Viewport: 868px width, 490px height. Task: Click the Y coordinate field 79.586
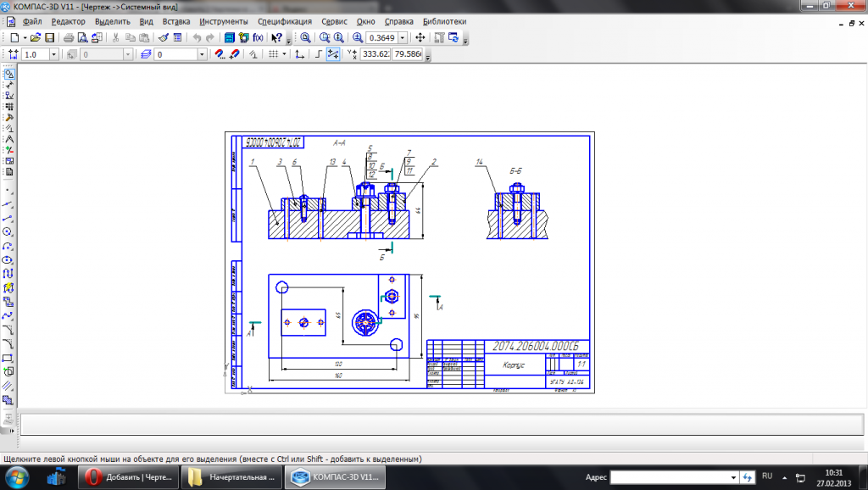(408, 54)
